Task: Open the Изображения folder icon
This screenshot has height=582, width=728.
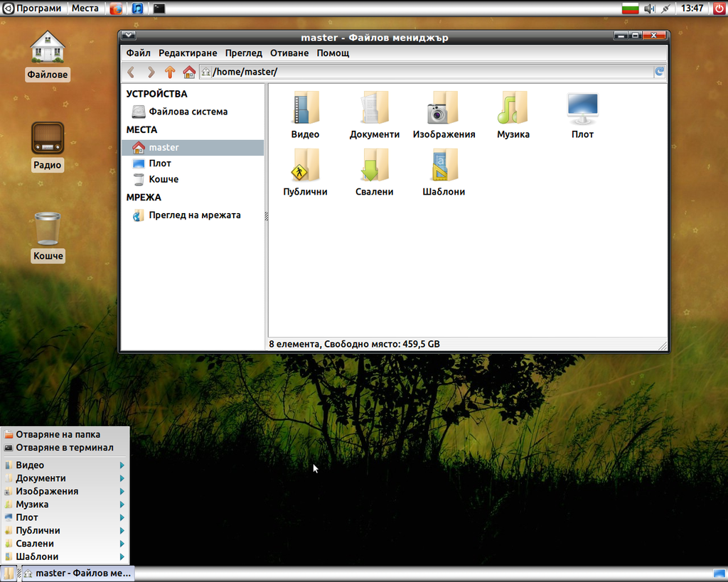Action: click(444, 115)
